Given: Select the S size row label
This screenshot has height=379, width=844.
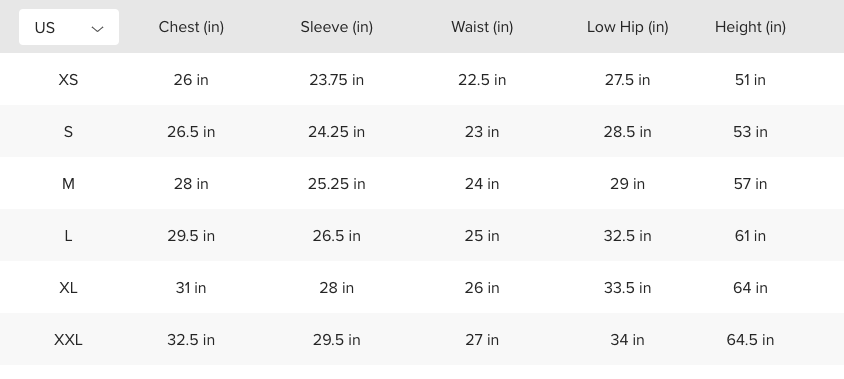Looking at the screenshot, I should [68, 132].
